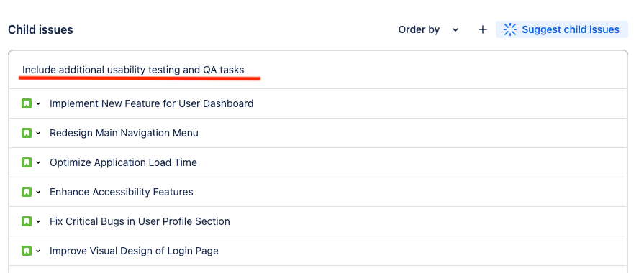
Task: Select the Optimize Application Load Time title
Action: click(123, 163)
